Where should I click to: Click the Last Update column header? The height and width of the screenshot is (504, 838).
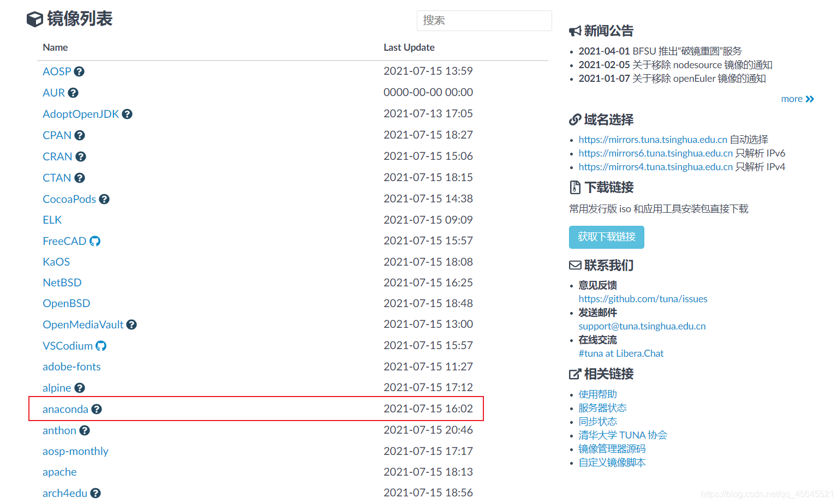409,47
